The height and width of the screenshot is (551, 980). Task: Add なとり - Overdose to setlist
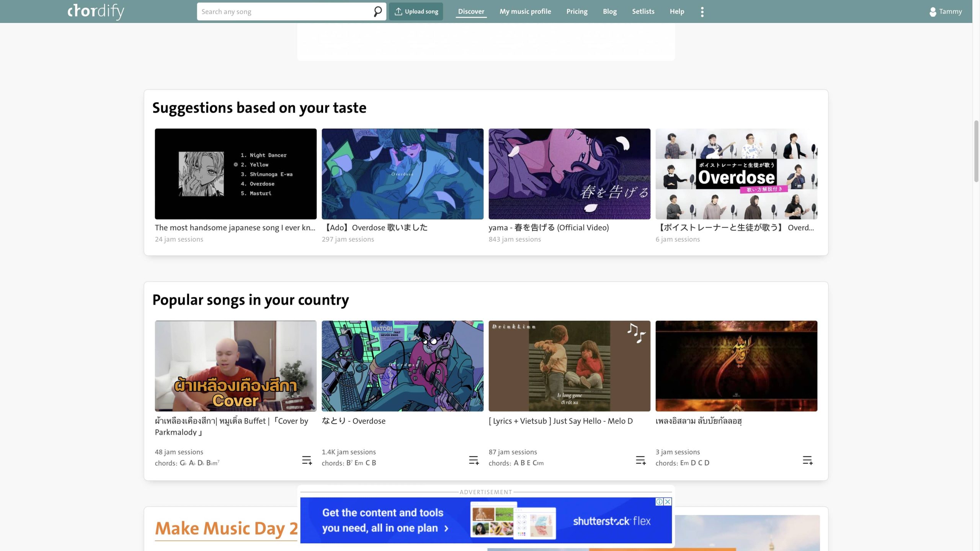coord(474,460)
